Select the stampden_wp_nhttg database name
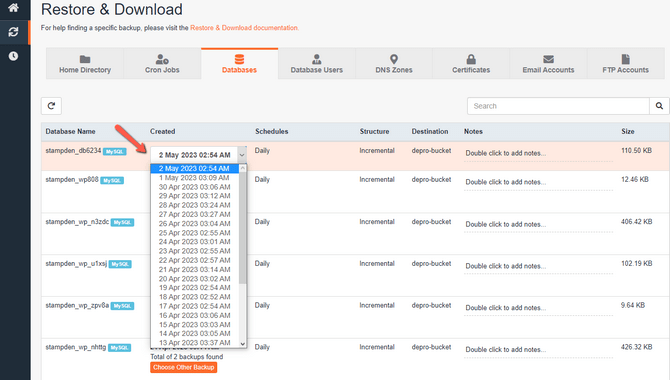670x380 pixels. pyautogui.click(x=76, y=347)
